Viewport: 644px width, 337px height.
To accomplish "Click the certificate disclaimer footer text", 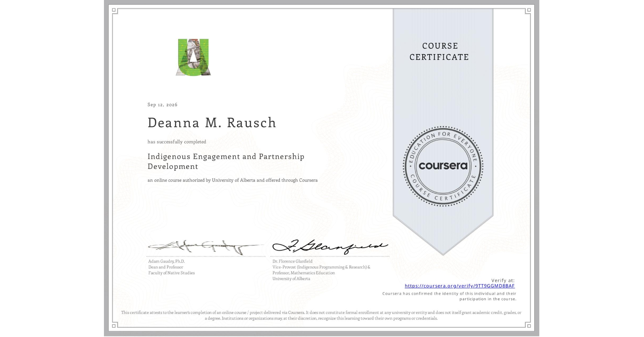I will (x=321, y=315).
